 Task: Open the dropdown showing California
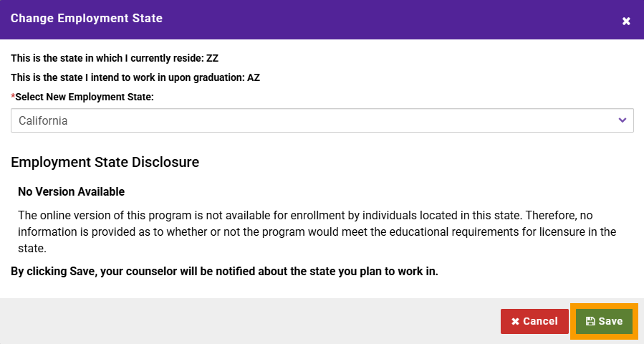tap(322, 120)
